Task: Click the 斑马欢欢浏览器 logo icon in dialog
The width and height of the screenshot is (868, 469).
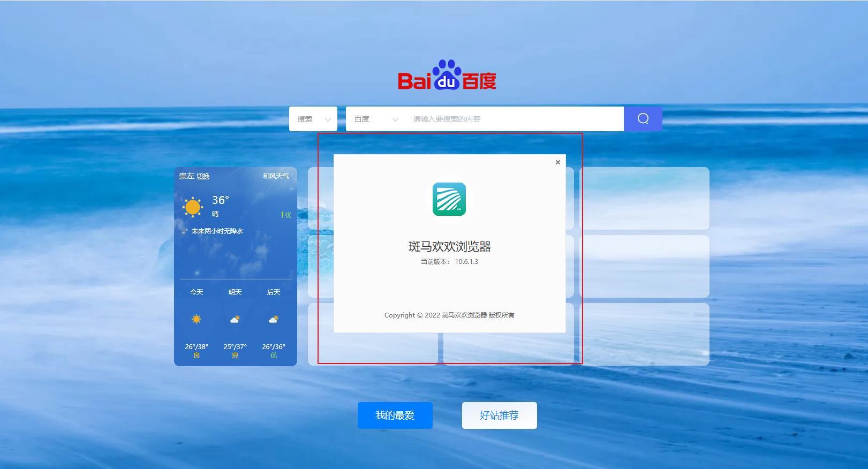Action: coord(449,199)
